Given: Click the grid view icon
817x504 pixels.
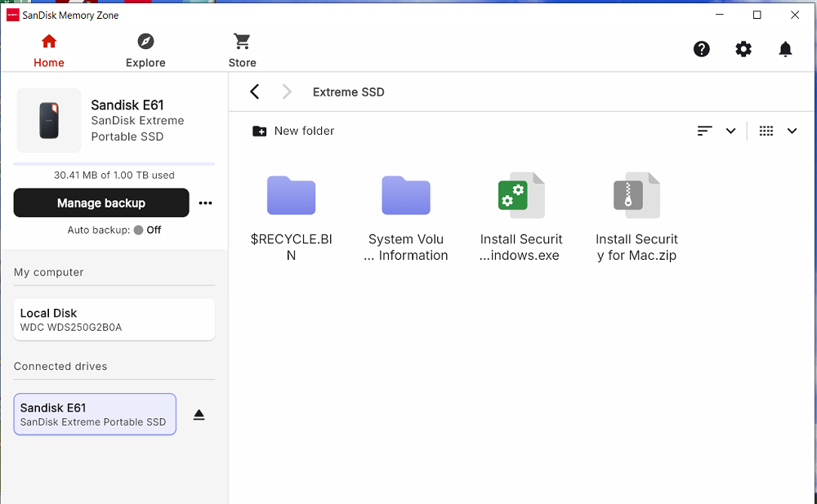Looking at the screenshot, I should point(766,131).
